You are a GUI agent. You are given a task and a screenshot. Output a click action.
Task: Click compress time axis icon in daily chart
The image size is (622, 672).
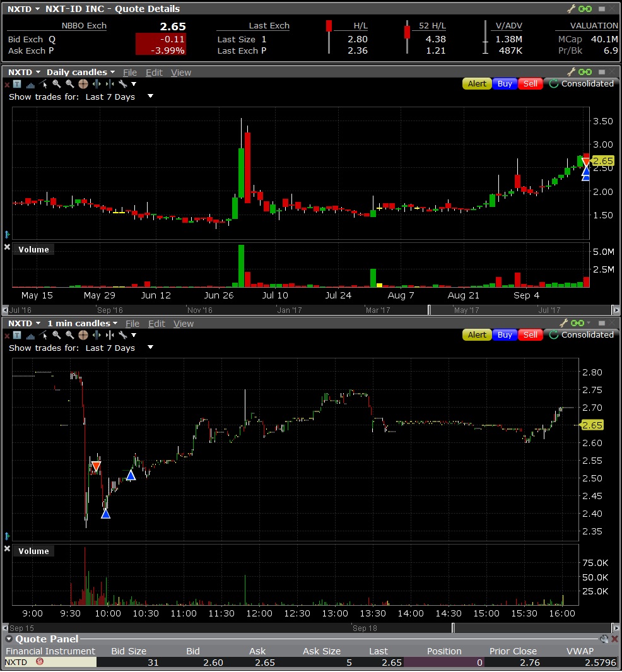pos(110,84)
